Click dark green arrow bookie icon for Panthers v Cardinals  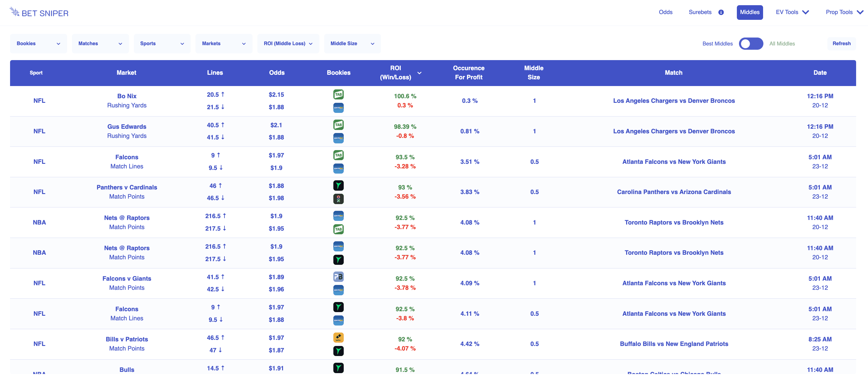(x=338, y=185)
